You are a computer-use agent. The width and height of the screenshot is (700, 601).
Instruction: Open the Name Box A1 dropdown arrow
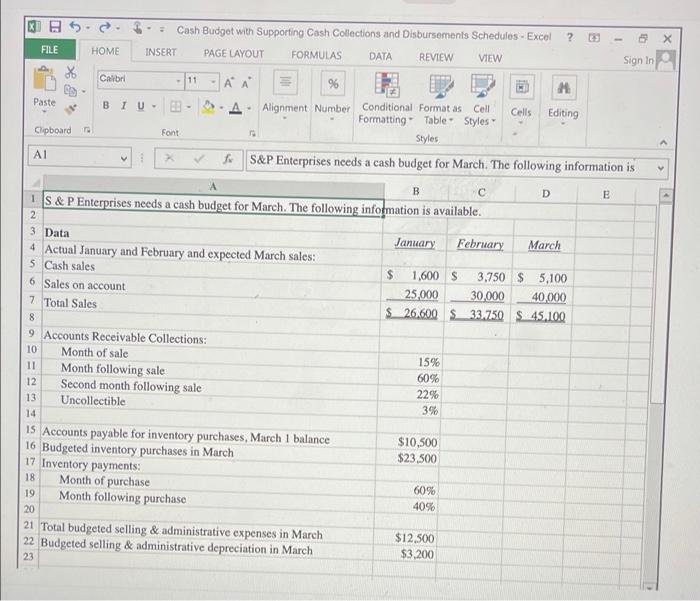pos(124,158)
